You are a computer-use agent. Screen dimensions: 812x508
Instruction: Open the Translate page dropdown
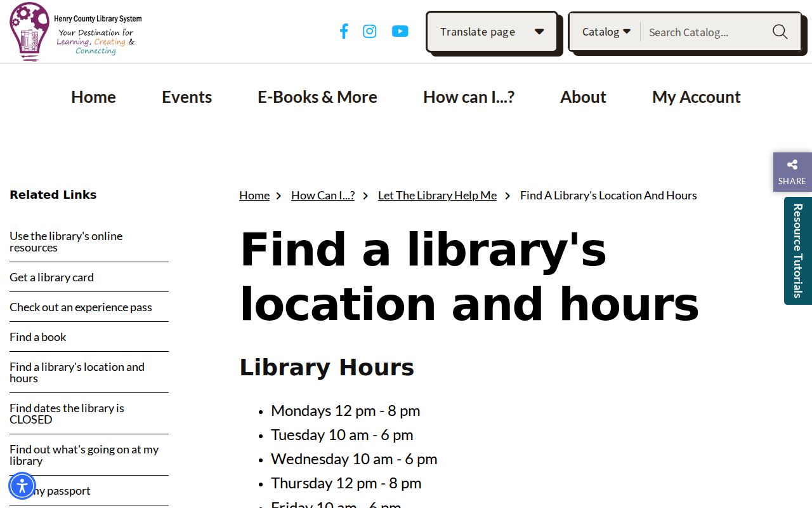click(x=492, y=32)
